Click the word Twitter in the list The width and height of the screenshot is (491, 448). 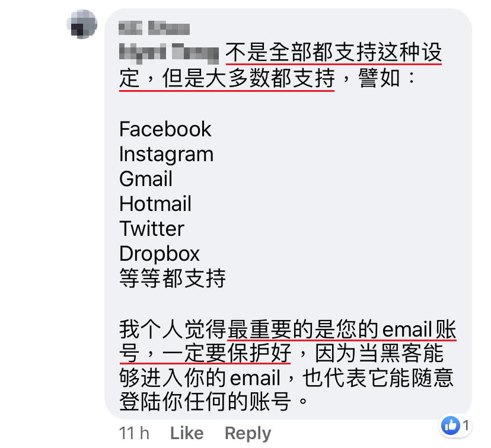tap(152, 228)
